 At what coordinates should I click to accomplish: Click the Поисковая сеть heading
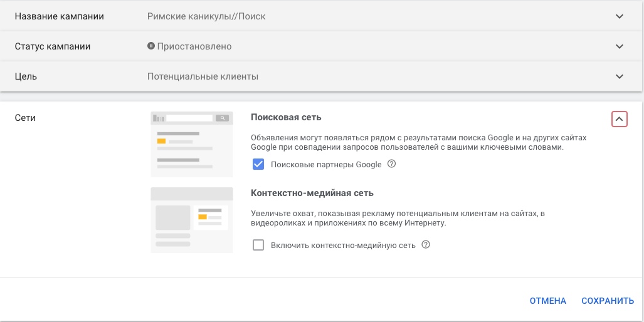[286, 117]
